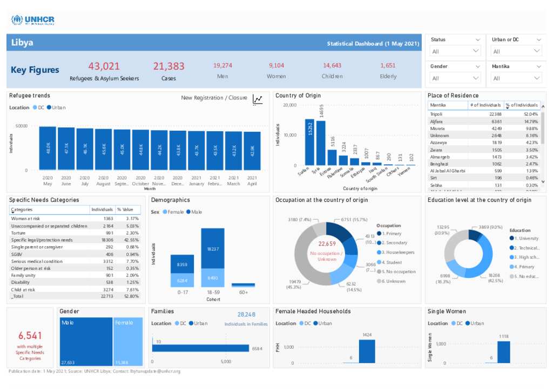Collapse the Status slicer header chevron
Viewport: 553px width, 392px height.
[477, 40]
